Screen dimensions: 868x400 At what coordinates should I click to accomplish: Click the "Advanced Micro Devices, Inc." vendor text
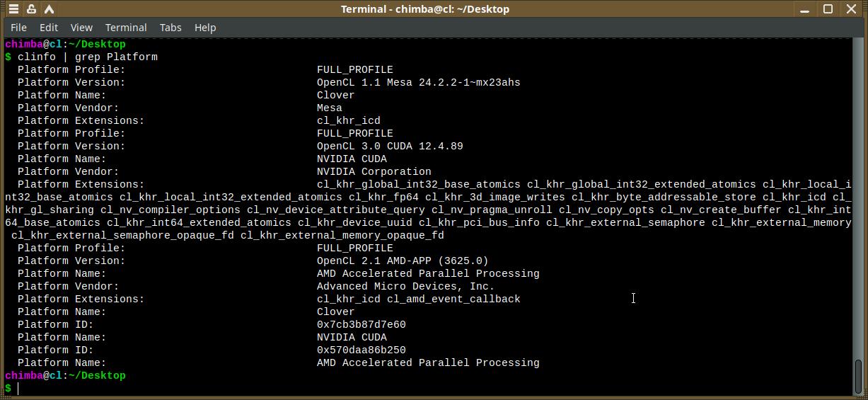405,286
